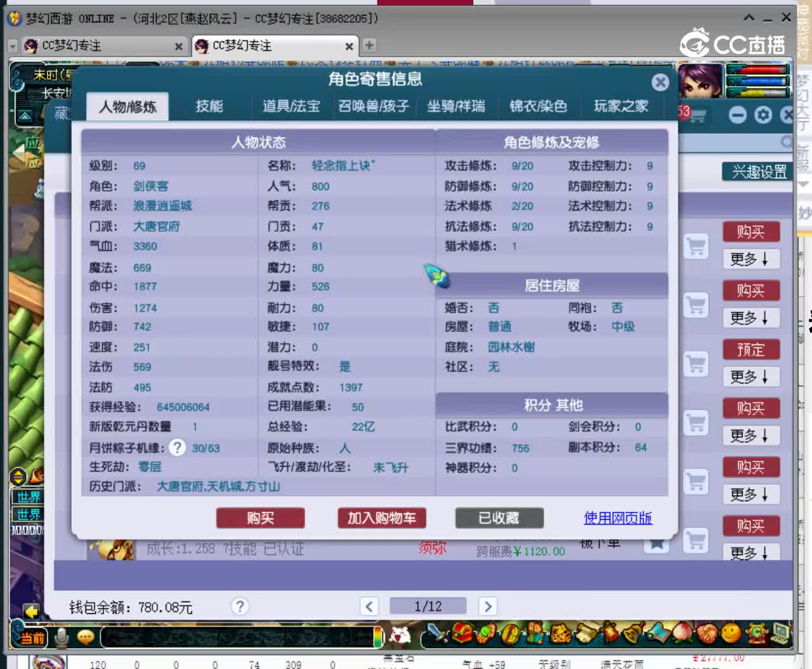Go to the next page with the right arrow
This screenshot has height=669, width=812.
(487, 606)
